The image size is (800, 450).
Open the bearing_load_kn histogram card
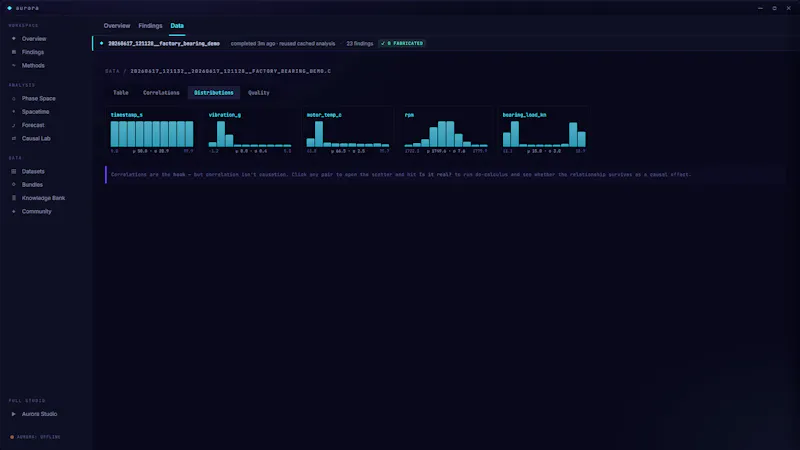click(x=544, y=132)
